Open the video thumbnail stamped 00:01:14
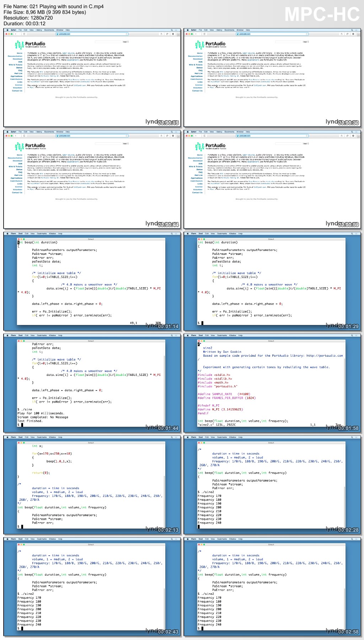 [92, 281]
